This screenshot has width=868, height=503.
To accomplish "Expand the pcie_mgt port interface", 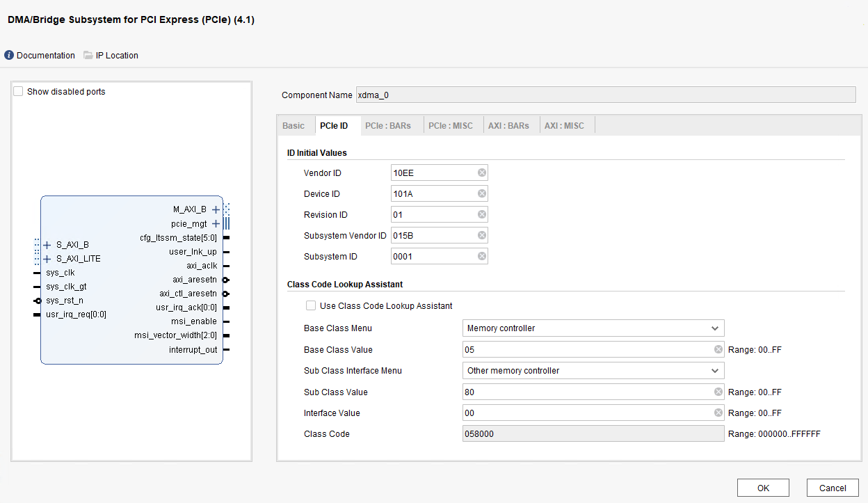I will (x=216, y=223).
